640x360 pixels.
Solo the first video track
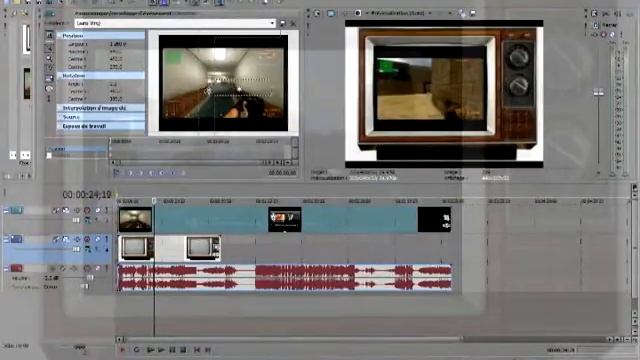click(x=107, y=210)
